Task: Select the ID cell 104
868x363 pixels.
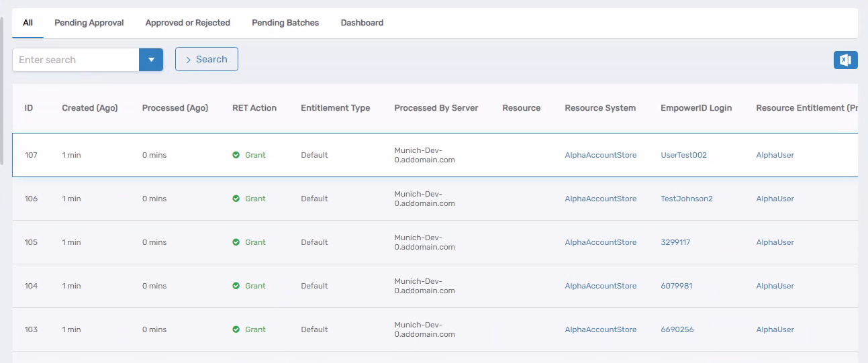Action: pyautogui.click(x=31, y=286)
